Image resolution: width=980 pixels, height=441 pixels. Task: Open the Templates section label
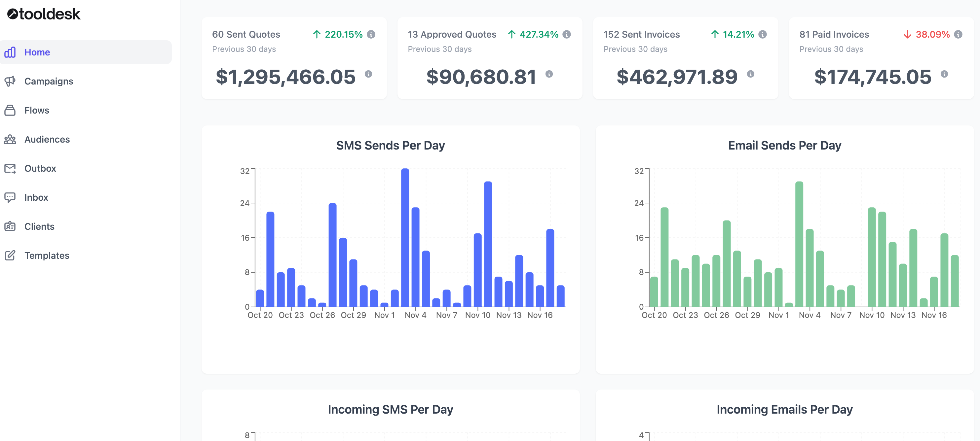pyautogui.click(x=47, y=255)
